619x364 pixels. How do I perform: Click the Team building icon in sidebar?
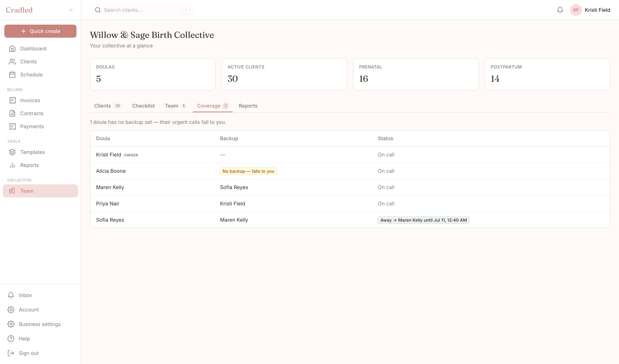(x=12, y=191)
